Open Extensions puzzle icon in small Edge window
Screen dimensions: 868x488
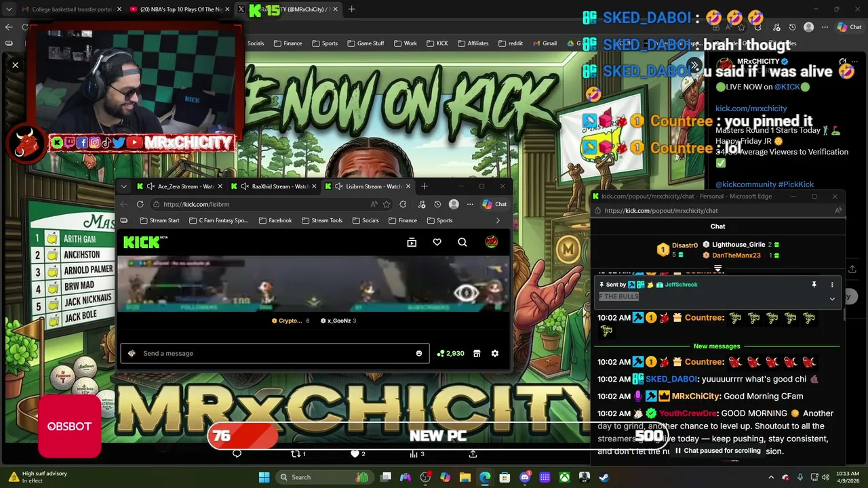point(403,204)
